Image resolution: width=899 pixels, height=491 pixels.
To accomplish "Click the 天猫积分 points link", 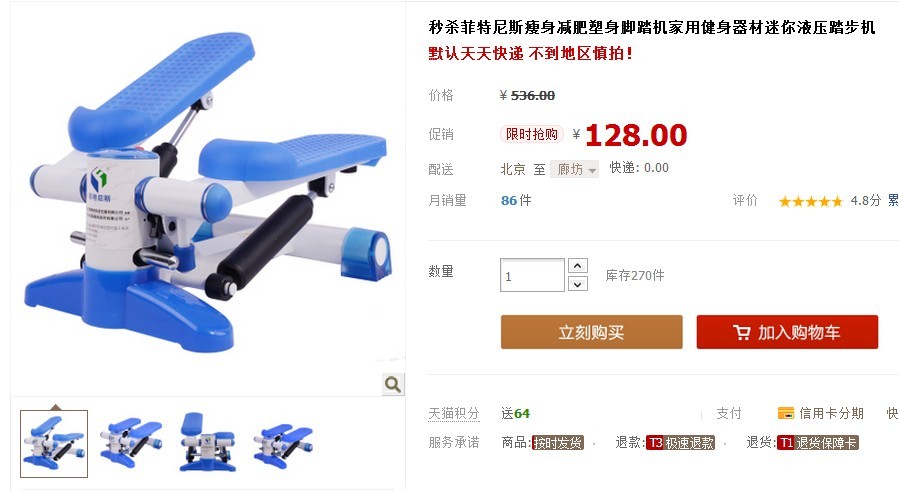I will [454, 414].
